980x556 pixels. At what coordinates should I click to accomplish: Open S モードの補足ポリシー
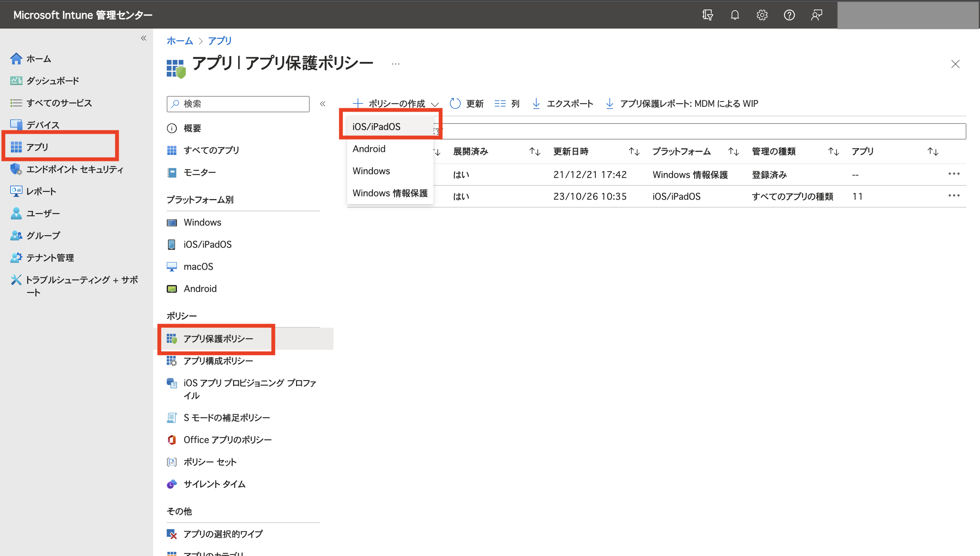click(x=218, y=418)
